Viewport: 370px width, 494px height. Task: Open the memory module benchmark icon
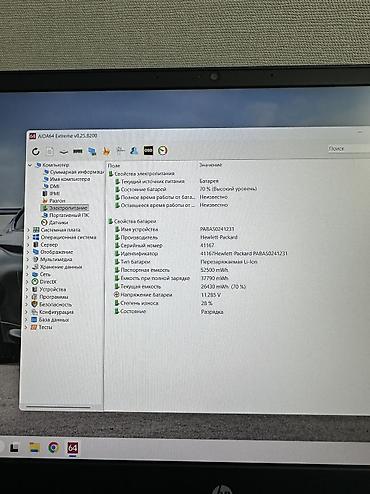(x=78, y=151)
